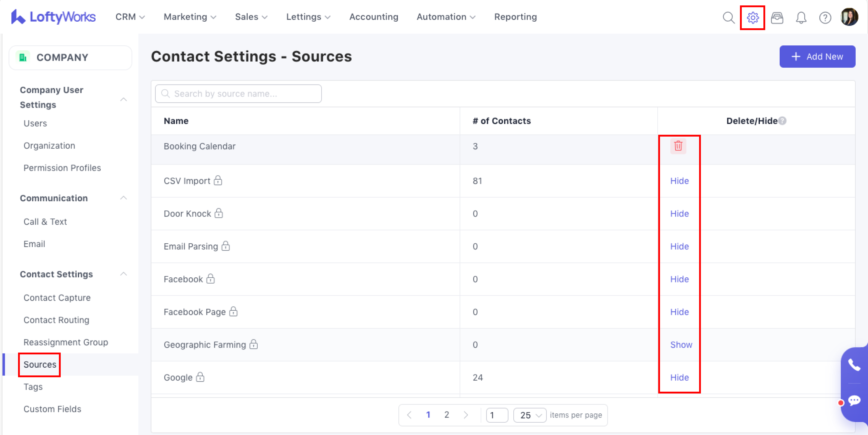Open user profile avatar
This screenshot has height=435, width=868.
coord(849,17)
